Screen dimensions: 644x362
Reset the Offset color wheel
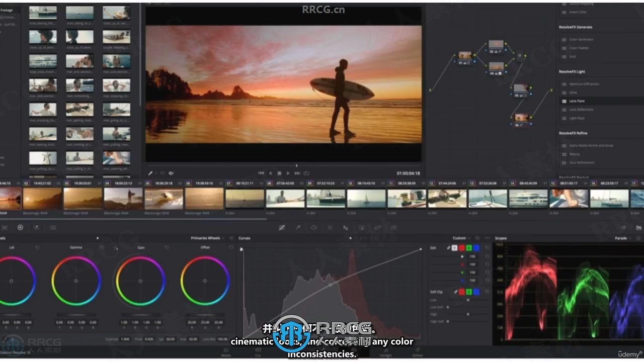coord(231,247)
